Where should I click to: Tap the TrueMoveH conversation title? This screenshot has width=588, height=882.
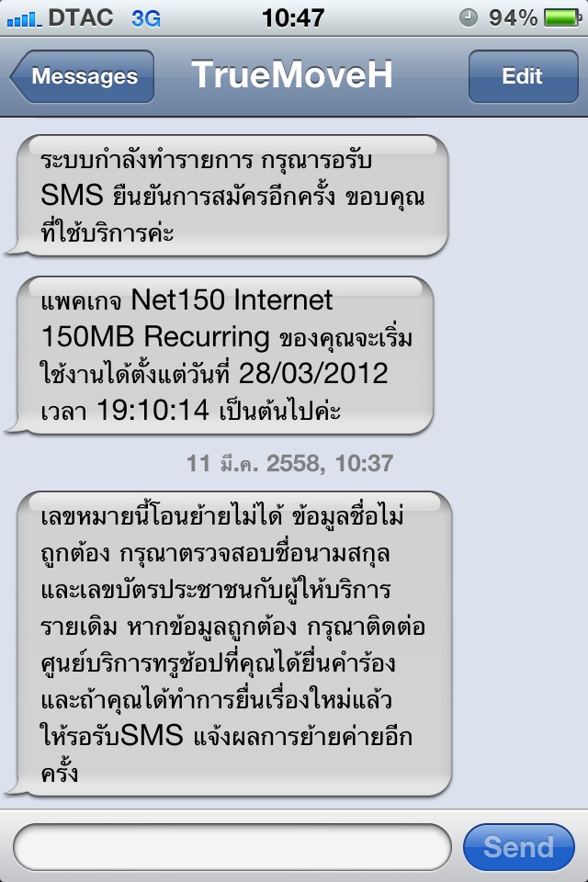(291, 74)
